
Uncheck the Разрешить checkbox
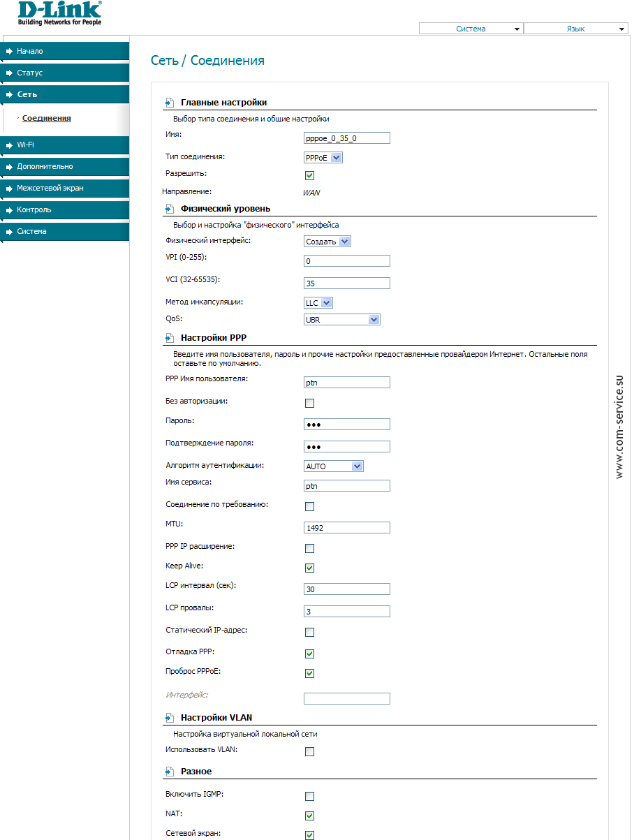(309, 175)
